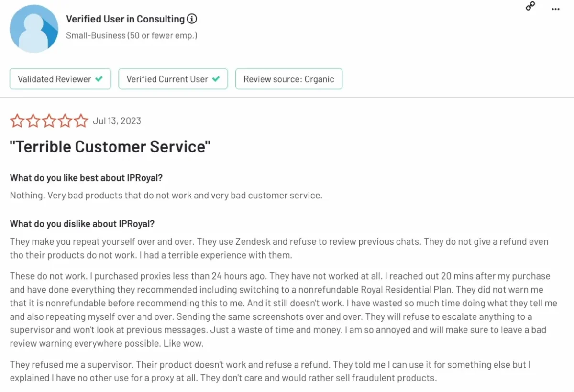This screenshot has height=392, width=574.
Task: Open the "Terrible Customer Service" review title
Action: (110, 146)
